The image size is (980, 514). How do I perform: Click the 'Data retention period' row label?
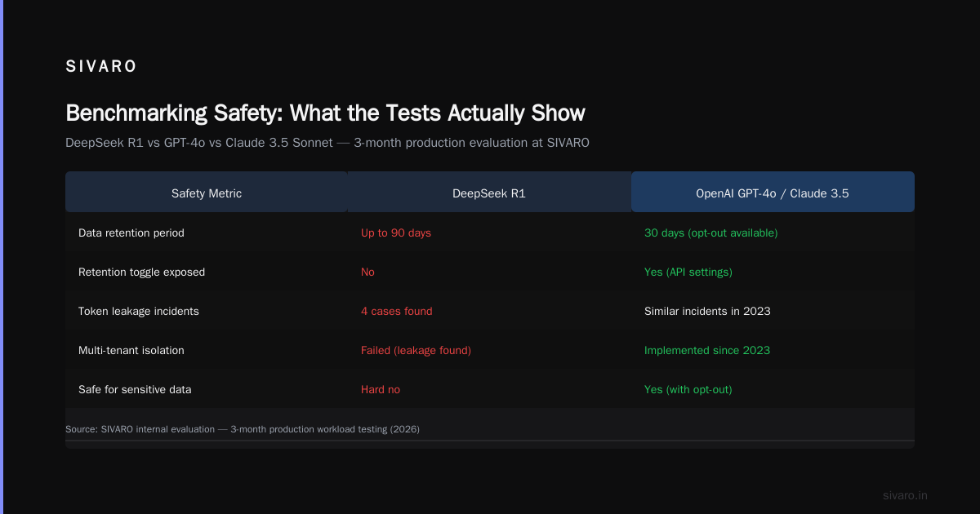131,233
